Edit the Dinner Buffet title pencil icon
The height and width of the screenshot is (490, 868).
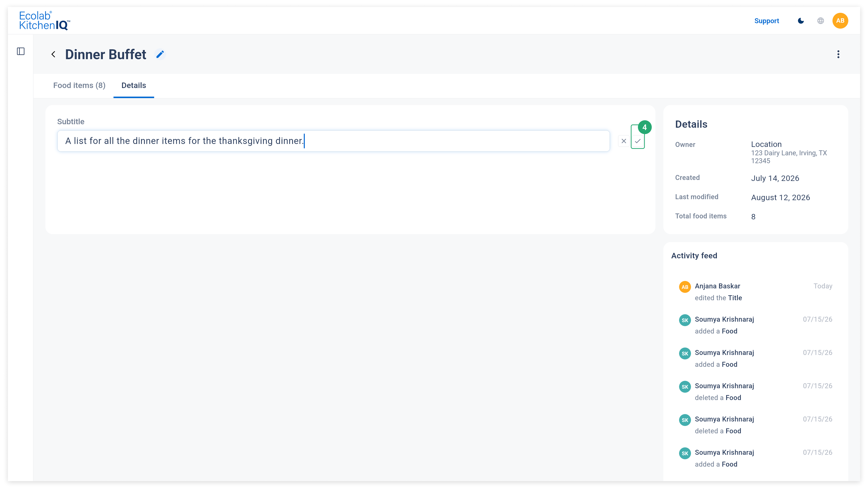pos(160,54)
